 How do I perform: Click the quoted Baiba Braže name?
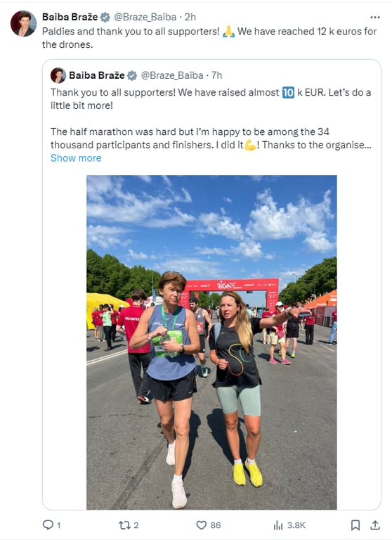(97, 75)
